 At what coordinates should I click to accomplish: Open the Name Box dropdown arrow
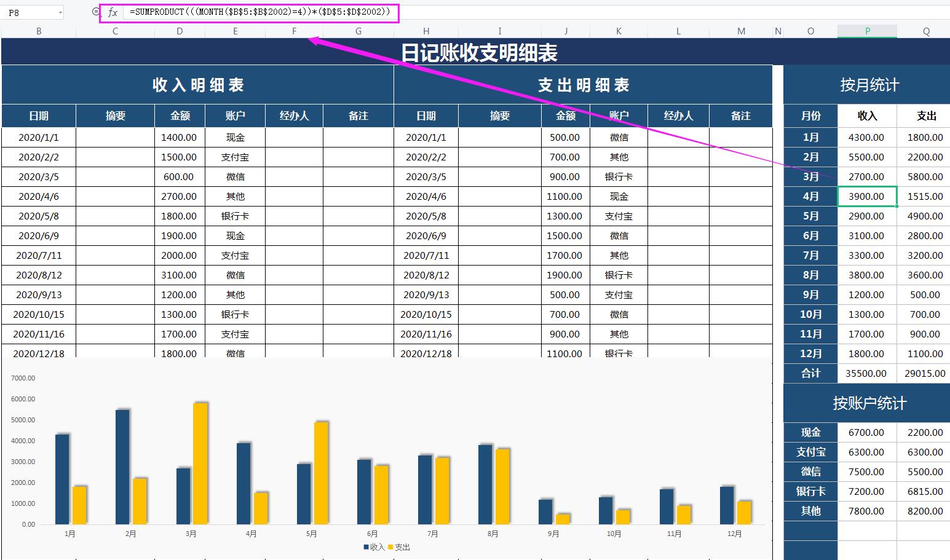[x=60, y=12]
